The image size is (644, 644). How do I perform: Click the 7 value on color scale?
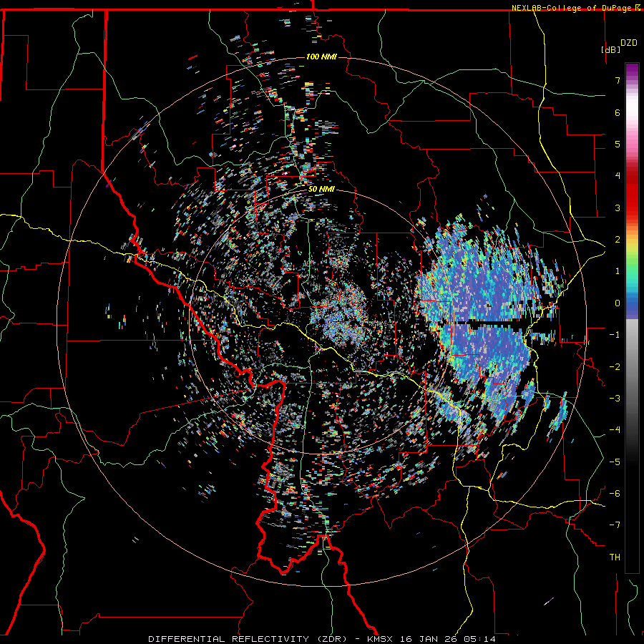click(618, 80)
